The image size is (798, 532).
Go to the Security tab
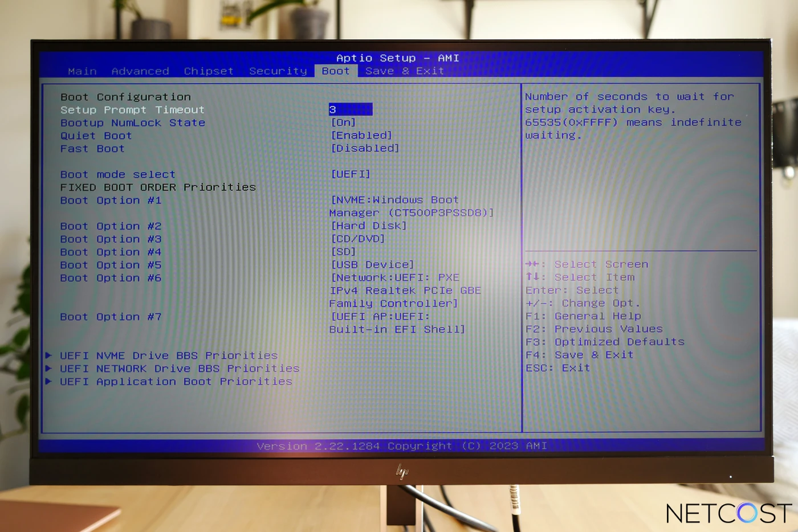pos(278,71)
